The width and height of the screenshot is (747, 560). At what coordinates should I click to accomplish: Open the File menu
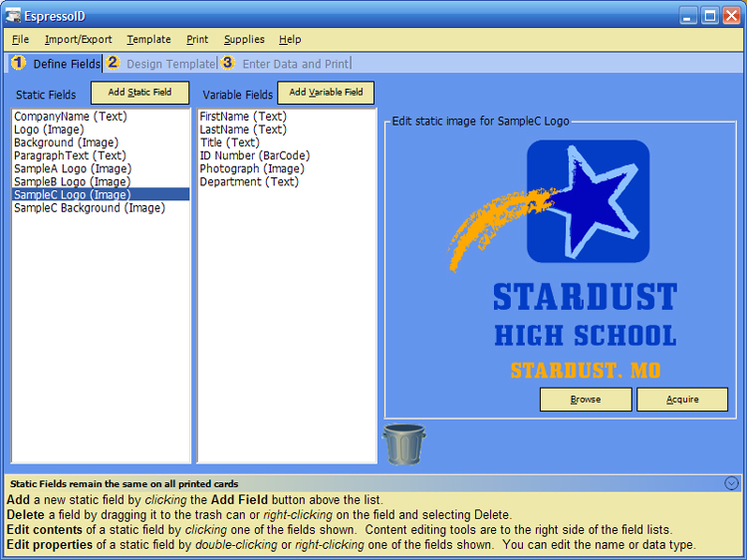(x=21, y=40)
